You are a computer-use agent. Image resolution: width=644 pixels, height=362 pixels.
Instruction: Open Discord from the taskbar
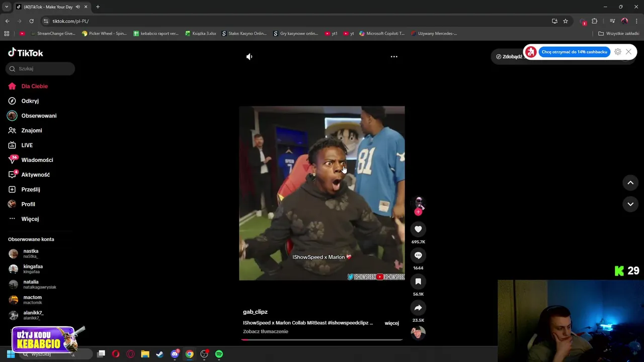click(x=175, y=354)
